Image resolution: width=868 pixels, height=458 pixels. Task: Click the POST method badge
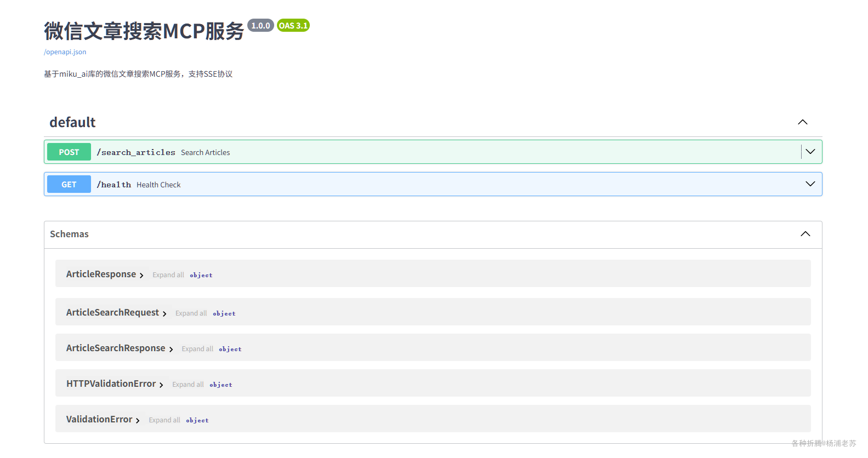coord(69,152)
